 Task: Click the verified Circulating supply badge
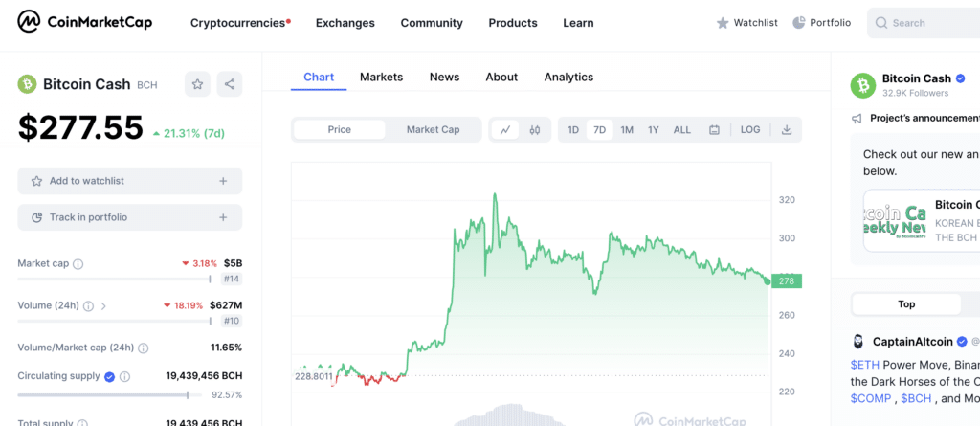[x=109, y=376]
